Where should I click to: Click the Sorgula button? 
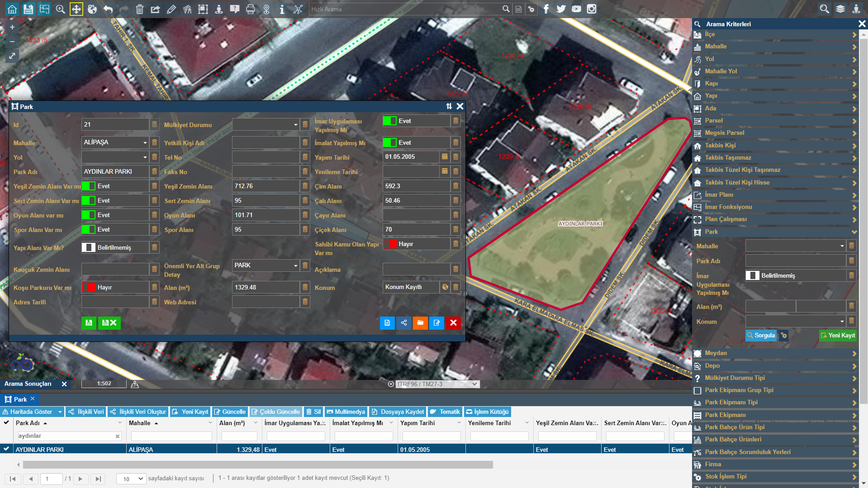click(760, 336)
